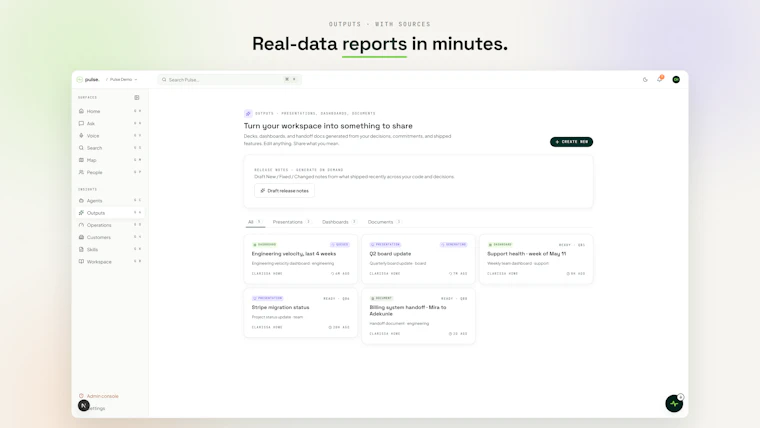Click the People sidebar icon

point(81,172)
